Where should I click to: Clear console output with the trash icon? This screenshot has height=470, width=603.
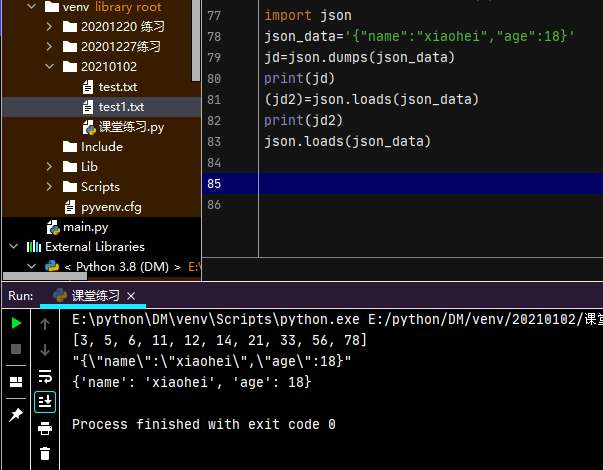tap(45, 453)
